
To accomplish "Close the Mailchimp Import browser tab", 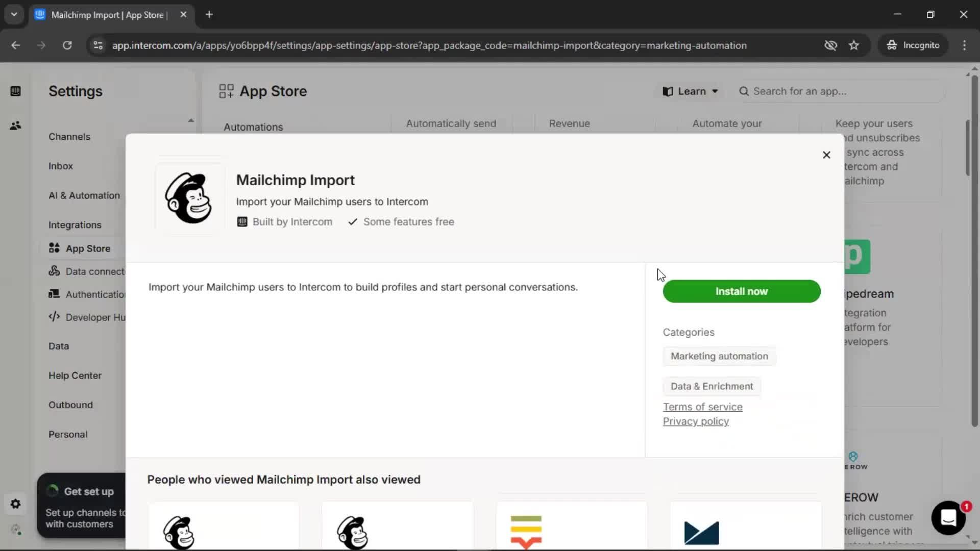I will pyautogui.click(x=183, y=14).
